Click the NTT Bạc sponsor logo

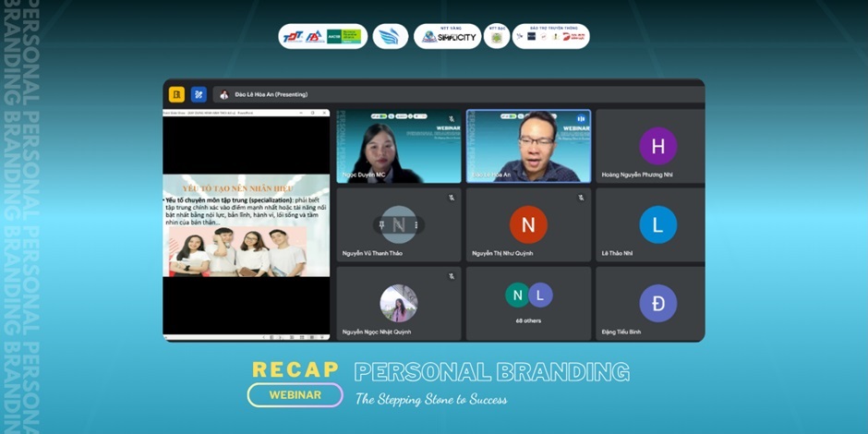point(497,37)
